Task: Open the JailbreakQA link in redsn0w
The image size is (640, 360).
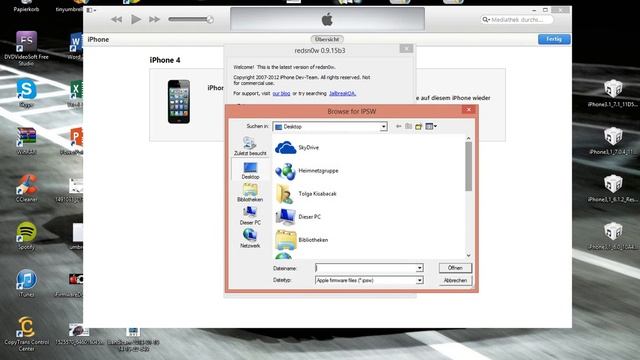Action: click(342, 93)
